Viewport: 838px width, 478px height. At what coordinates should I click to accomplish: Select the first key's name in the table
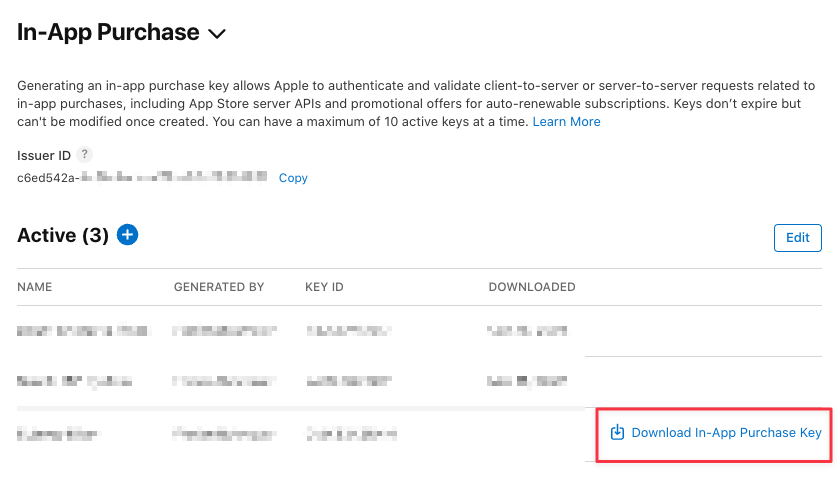(82, 329)
